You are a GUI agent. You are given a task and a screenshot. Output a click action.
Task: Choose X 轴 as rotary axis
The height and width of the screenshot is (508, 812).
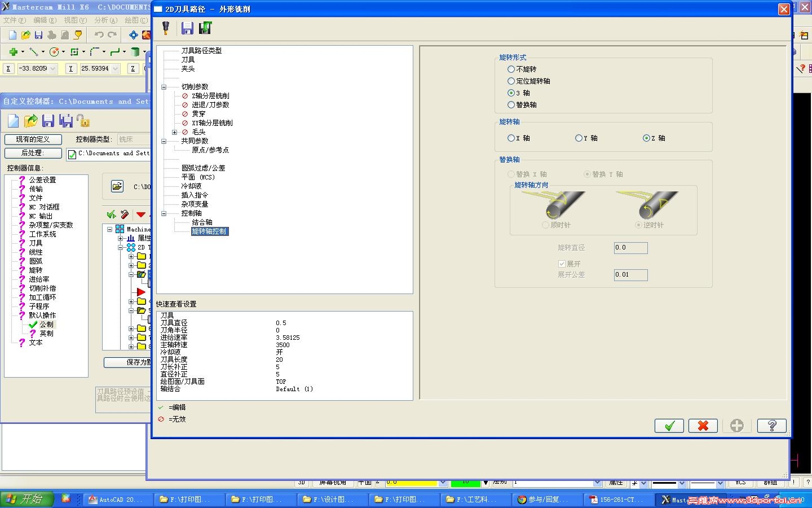[x=511, y=138]
